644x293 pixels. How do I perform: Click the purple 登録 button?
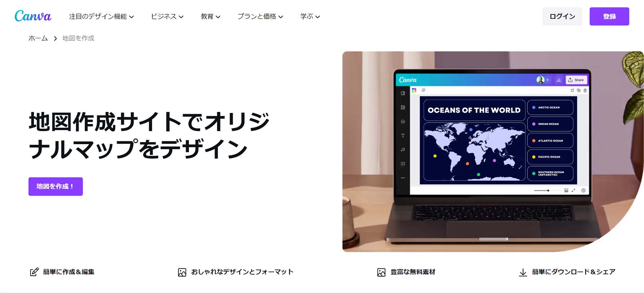coord(609,16)
